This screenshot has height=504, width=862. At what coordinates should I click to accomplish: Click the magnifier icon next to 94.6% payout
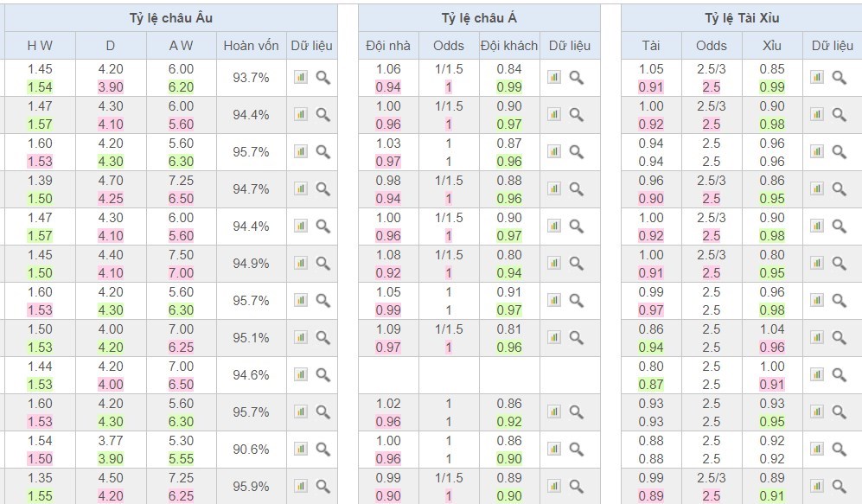322,375
